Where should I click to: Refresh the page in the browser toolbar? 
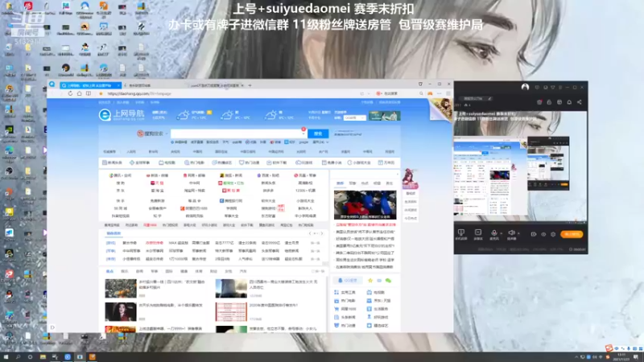(70, 93)
